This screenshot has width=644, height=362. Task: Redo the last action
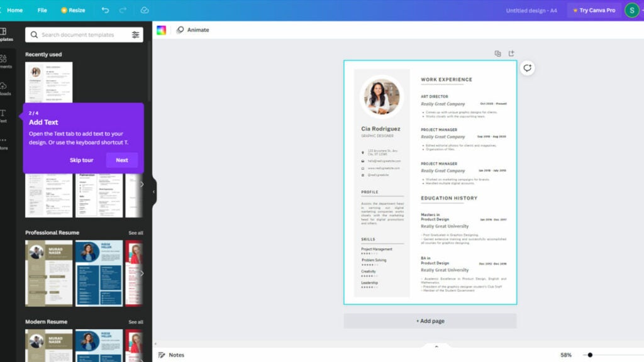(123, 10)
